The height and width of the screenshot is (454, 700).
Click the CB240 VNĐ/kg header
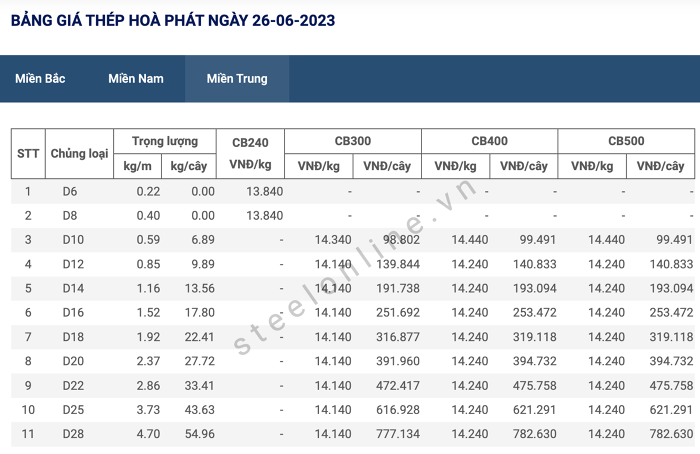pyautogui.click(x=250, y=154)
